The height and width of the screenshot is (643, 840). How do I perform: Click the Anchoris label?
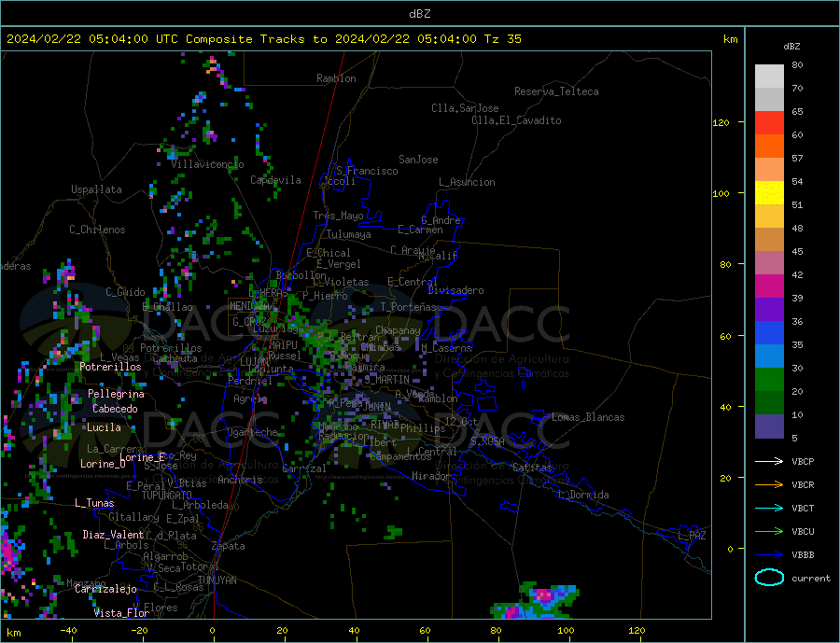coord(241,480)
